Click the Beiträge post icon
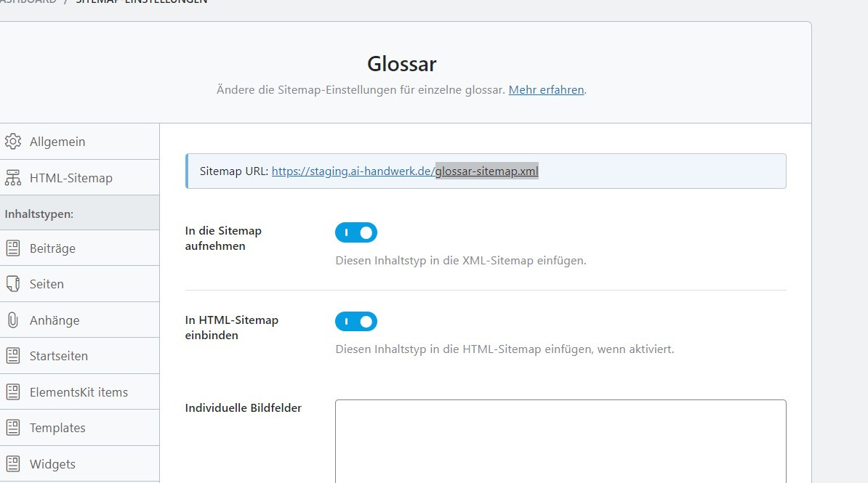 (x=12, y=248)
